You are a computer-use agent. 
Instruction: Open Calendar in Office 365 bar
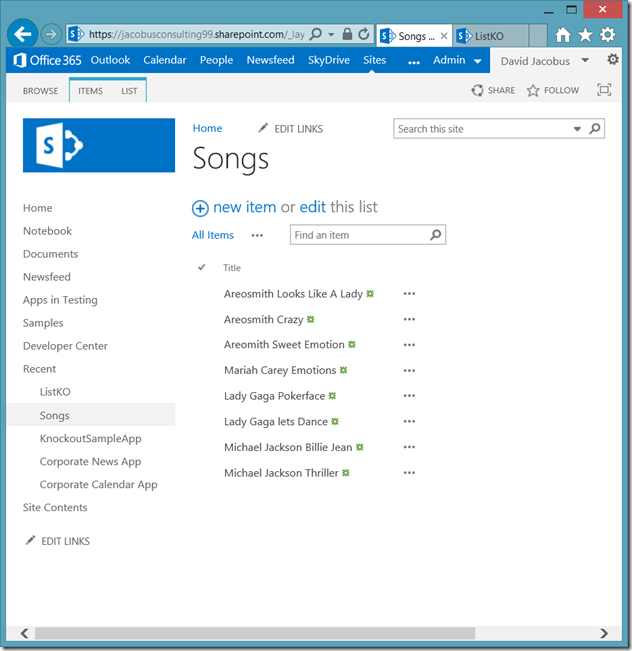click(165, 60)
